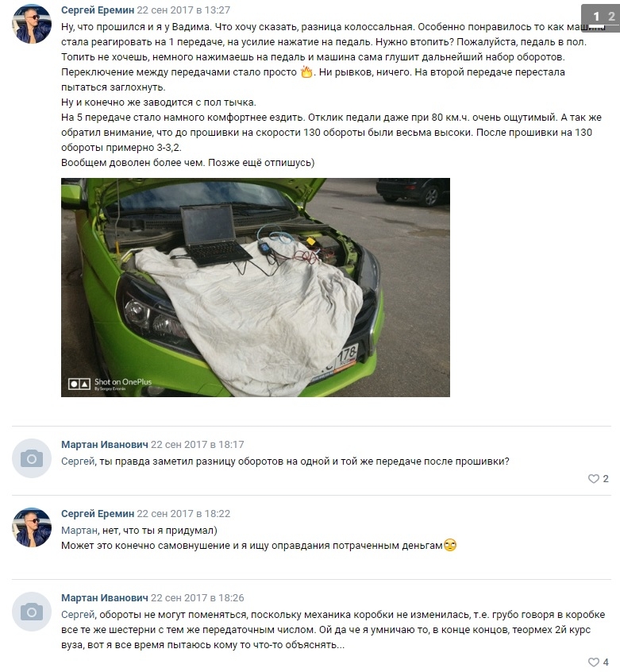Click the 'Сергей,' reply mention at 18:26
This screenshot has height=672, width=620.
tap(79, 615)
